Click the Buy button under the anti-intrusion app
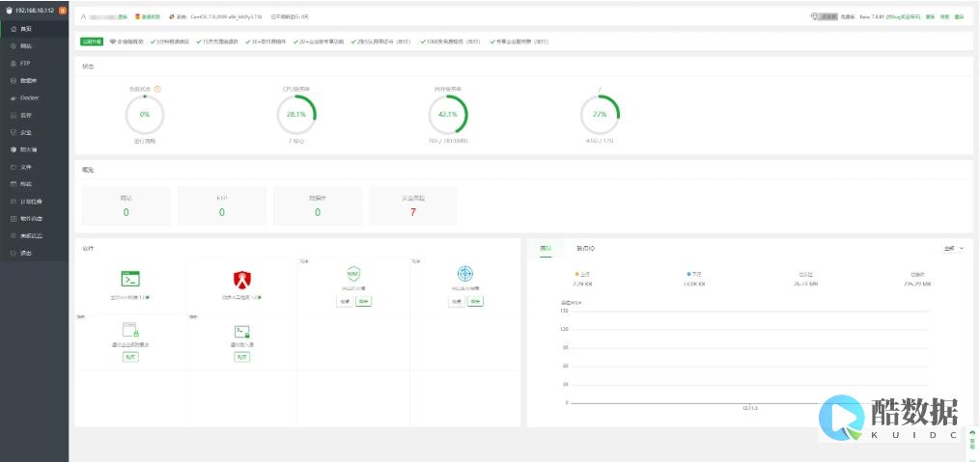 pyautogui.click(x=242, y=357)
